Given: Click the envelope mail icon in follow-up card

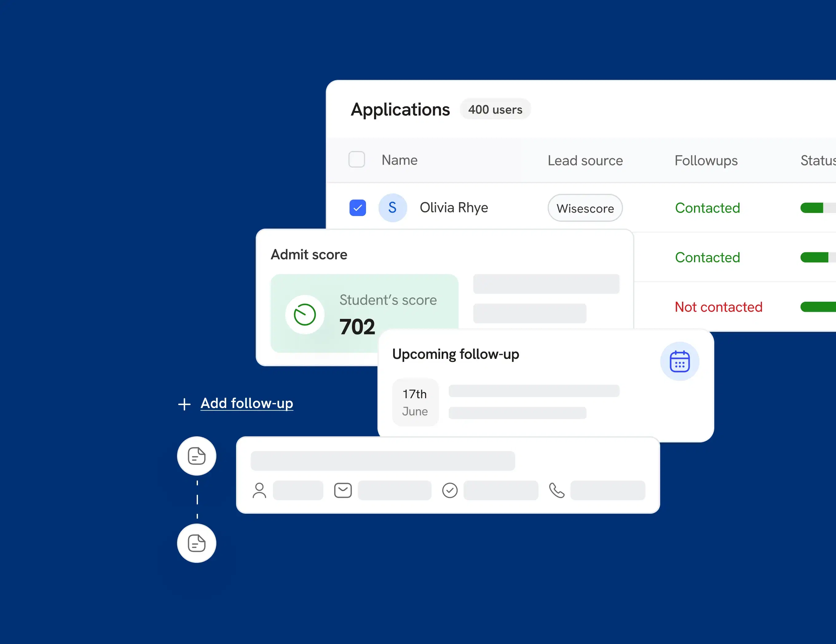Looking at the screenshot, I should click(x=343, y=490).
